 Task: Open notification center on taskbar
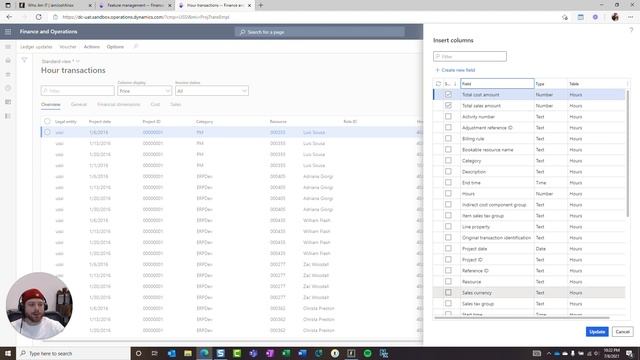tap(629, 353)
